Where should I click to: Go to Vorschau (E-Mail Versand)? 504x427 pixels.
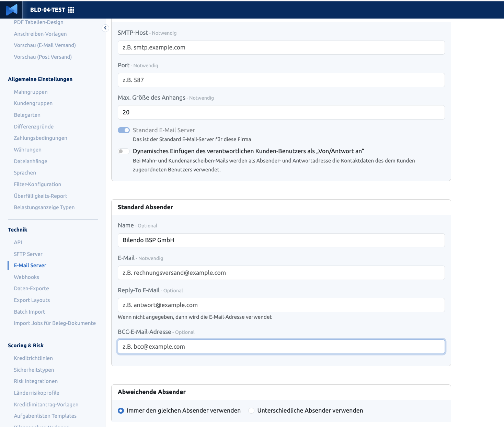tap(45, 45)
